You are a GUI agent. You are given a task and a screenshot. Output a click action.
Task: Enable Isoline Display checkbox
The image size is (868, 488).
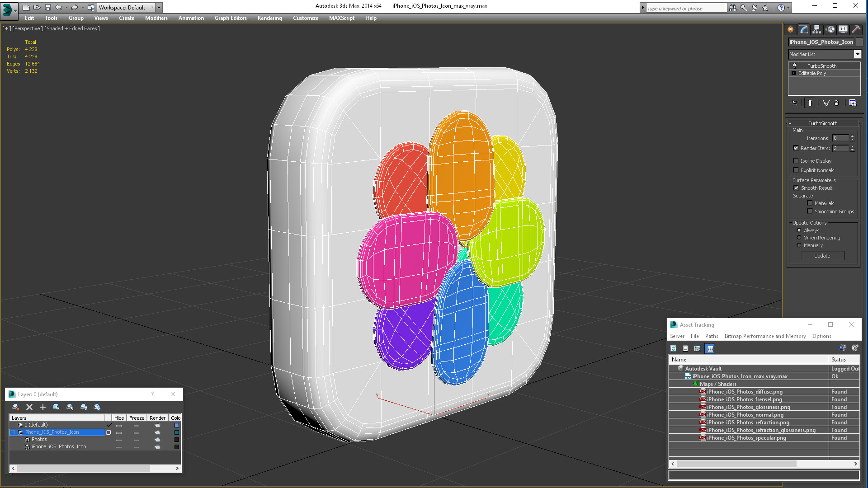click(796, 161)
